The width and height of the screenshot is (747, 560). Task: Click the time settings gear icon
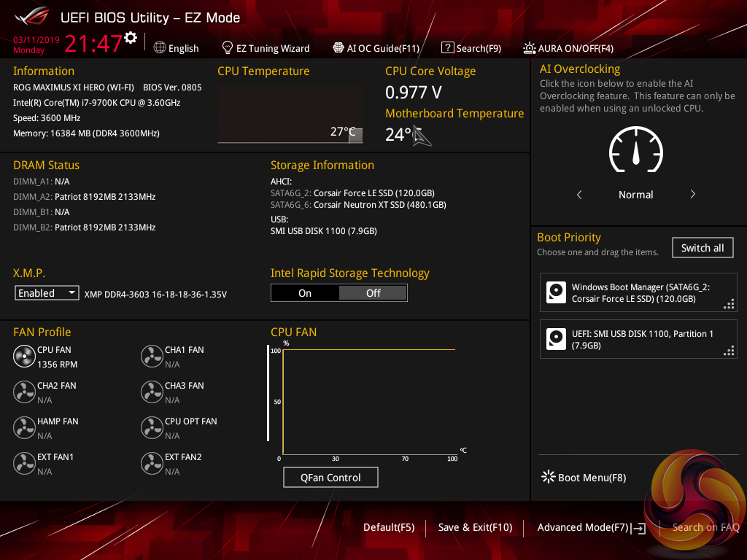click(x=131, y=38)
